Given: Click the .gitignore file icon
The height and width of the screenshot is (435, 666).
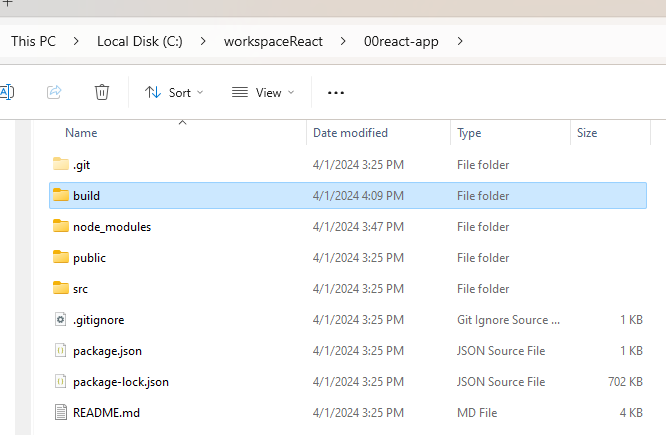Looking at the screenshot, I should (61, 319).
